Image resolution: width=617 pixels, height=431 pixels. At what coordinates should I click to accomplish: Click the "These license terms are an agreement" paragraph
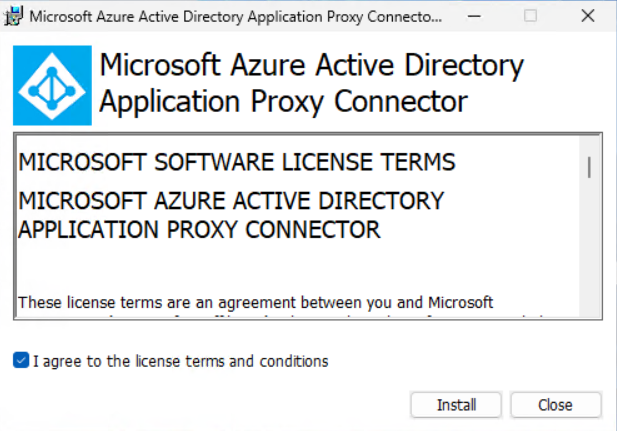255,302
